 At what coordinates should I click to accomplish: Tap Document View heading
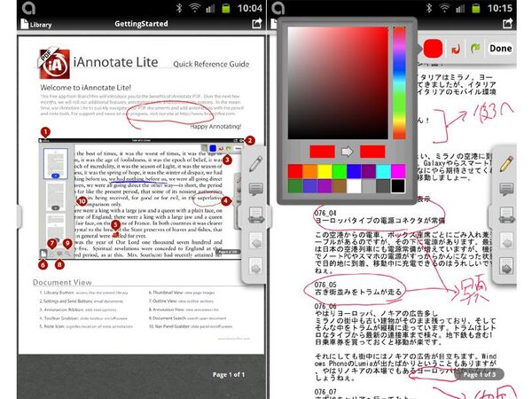click(62, 282)
